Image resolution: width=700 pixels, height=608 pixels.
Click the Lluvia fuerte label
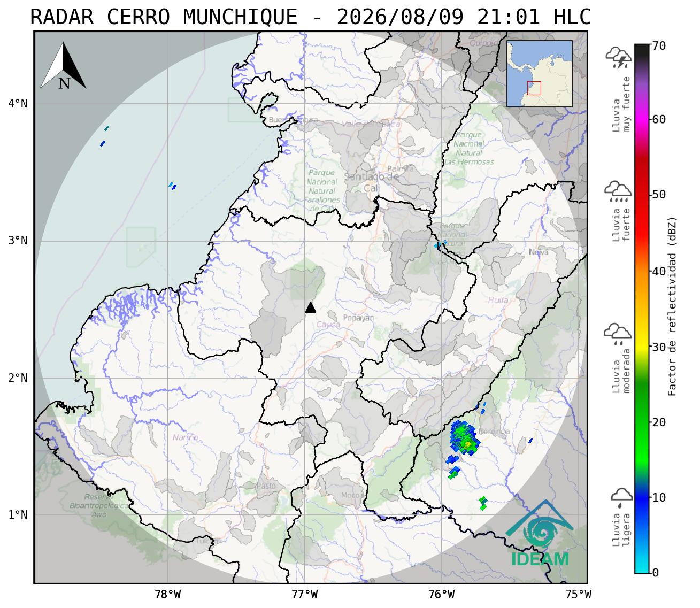622,226
